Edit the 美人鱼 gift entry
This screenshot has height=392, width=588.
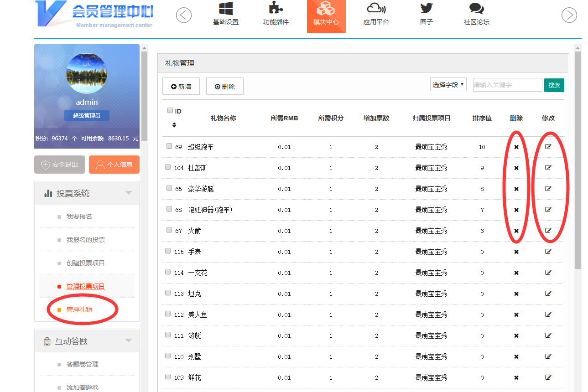click(x=548, y=315)
